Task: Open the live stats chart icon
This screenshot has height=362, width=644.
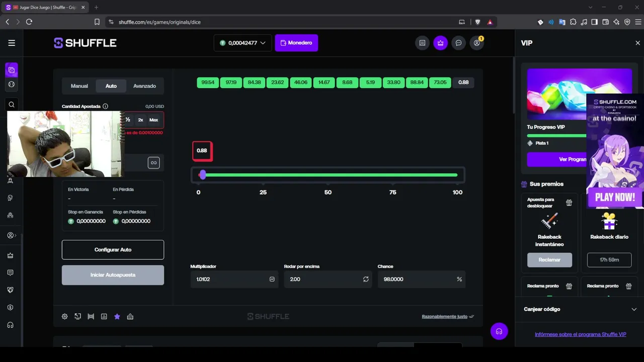Action: coord(104,317)
